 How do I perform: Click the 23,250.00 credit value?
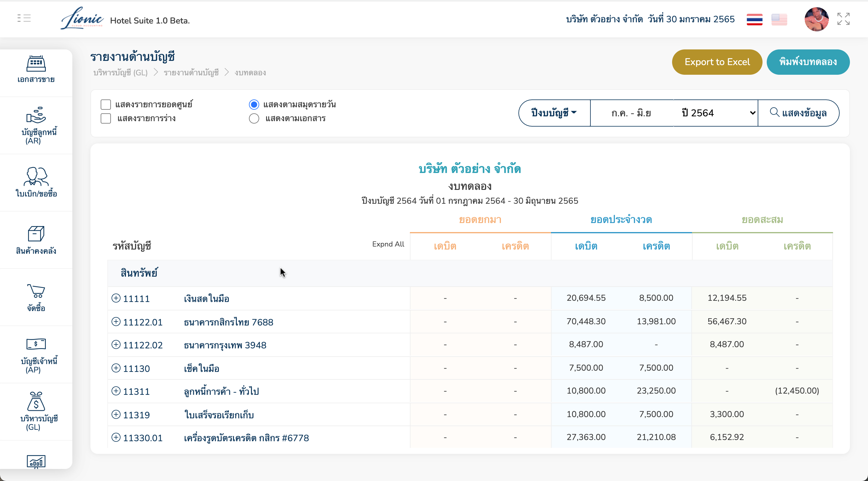pos(656,391)
